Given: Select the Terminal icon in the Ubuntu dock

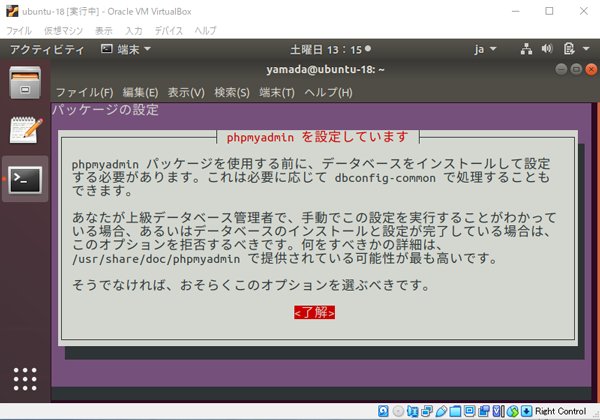Looking at the screenshot, I should click(25, 179).
